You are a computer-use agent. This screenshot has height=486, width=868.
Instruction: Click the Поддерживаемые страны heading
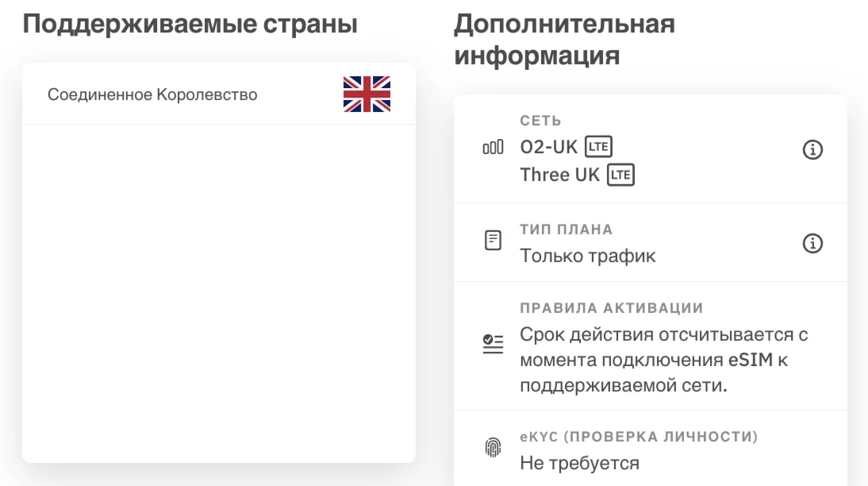[x=190, y=25]
